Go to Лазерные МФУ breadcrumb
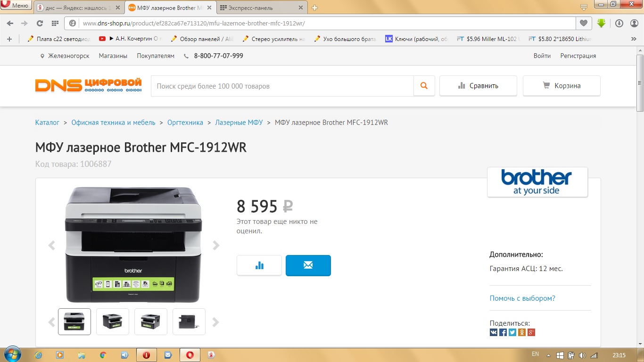This screenshot has width=644, height=362. [239, 123]
